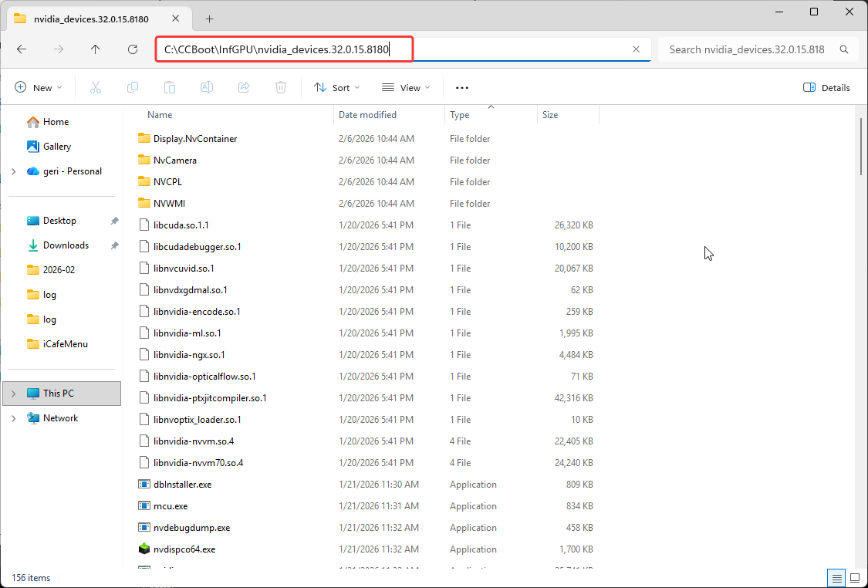Switch to large thumbnails view in status bar
The width and height of the screenshot is (868, 588).
(x=854, y=577)
